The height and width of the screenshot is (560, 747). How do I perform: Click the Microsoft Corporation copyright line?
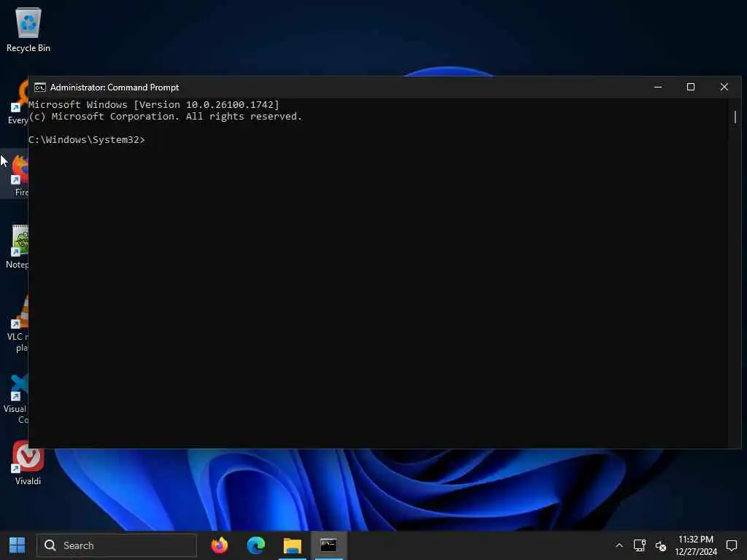166,117
